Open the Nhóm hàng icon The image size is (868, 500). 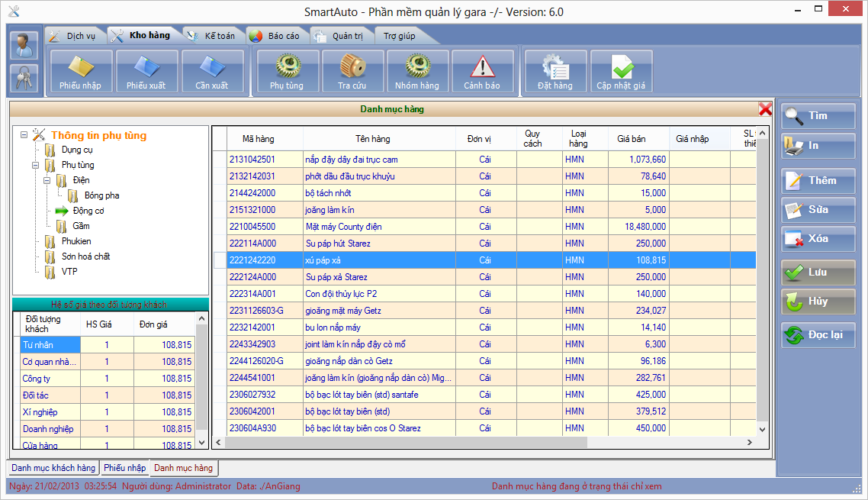pos(417,71)
